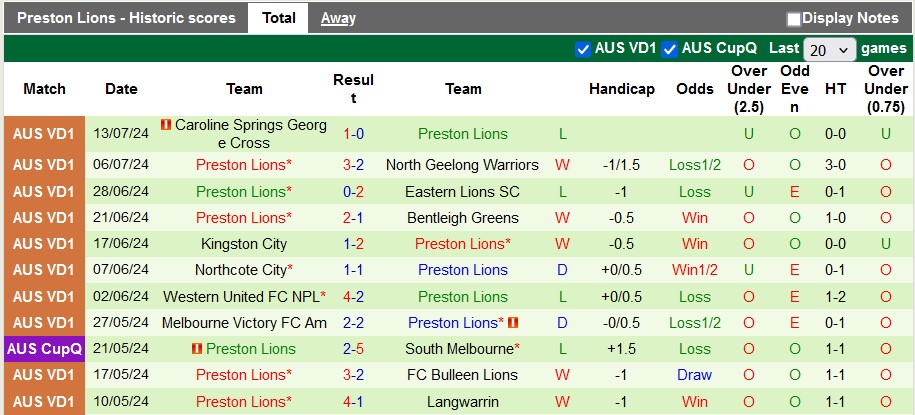Click red card icon in the AUS CupQ row
915x415 pixels.
(x=197, y=349)
